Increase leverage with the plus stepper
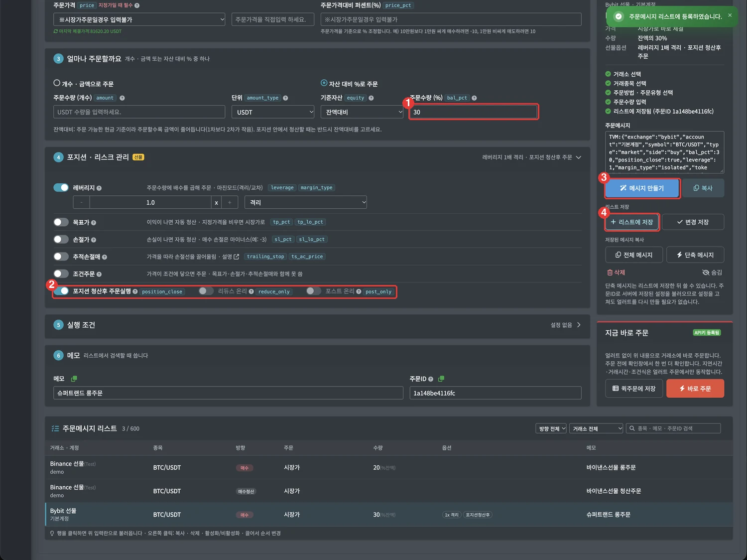Viewport: 747px width, 560px height. 230,202
